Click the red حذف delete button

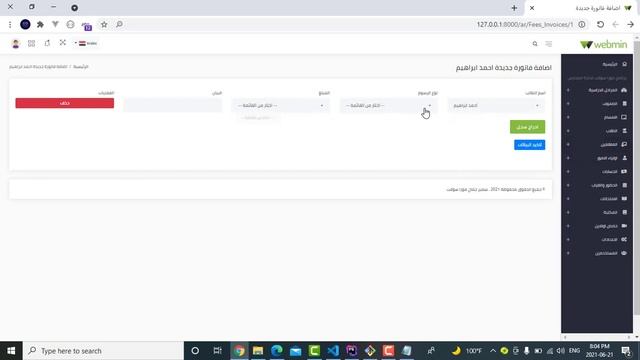coord(64,103)
